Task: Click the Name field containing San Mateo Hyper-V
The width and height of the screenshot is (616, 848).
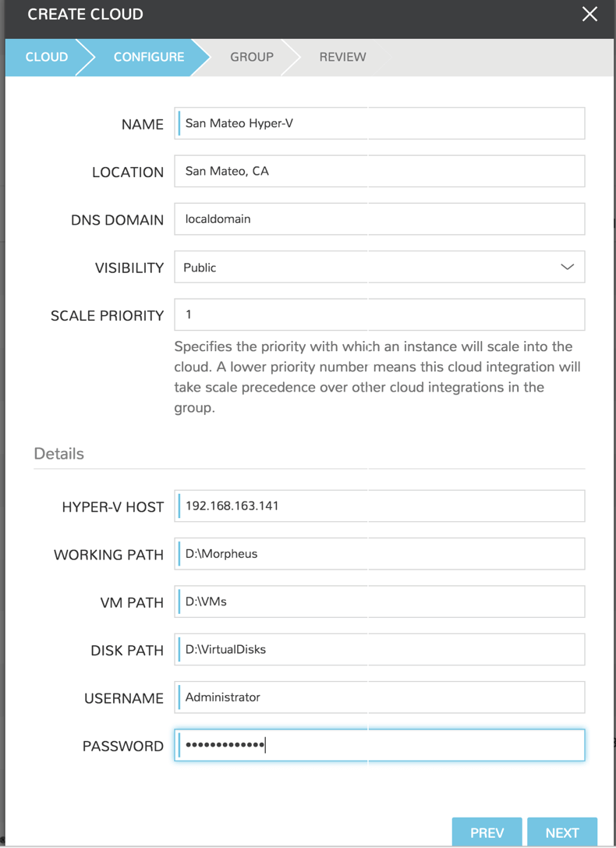Action: click(379, 123)
